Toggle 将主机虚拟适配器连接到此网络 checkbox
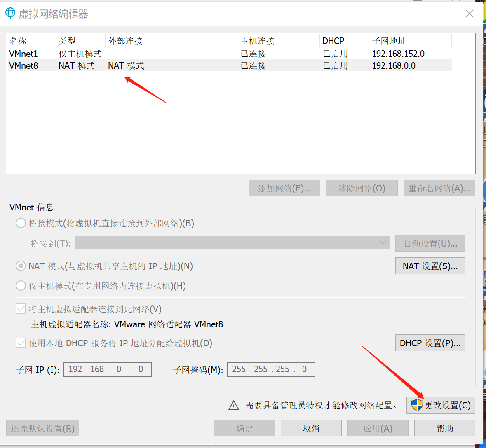 coord(21,309)
